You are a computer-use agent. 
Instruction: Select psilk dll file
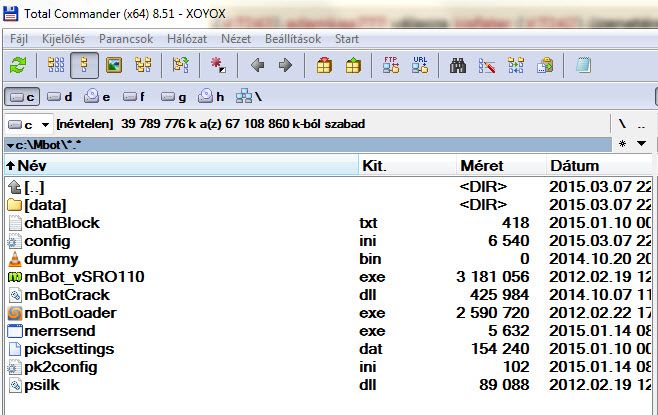(329, 385)
